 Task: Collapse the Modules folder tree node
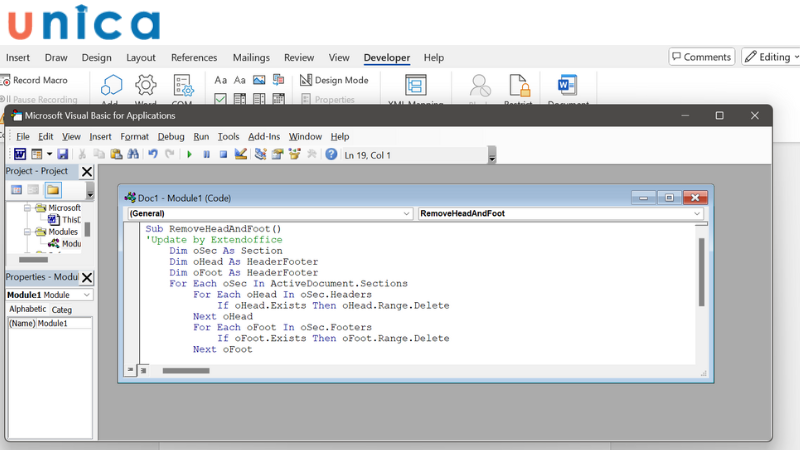[28, 232]
